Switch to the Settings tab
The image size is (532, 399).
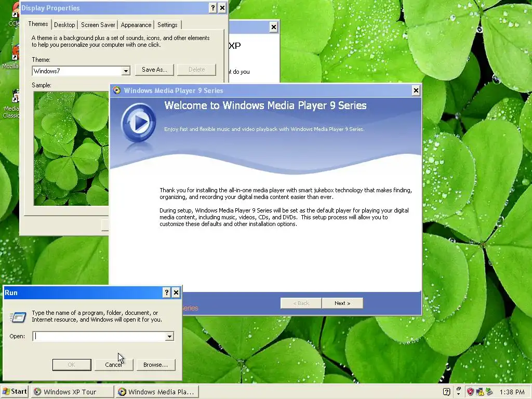point(167,25)
